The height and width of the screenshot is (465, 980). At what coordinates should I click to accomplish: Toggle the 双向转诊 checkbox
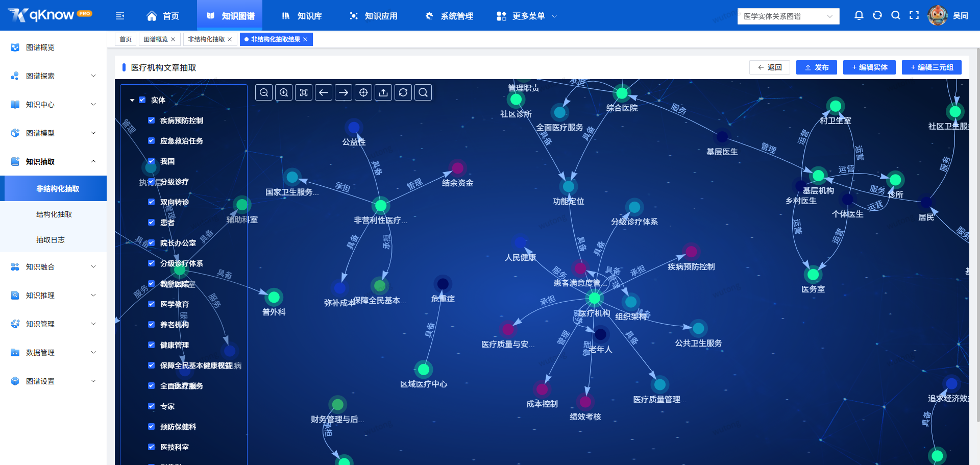click(x=152, y=202)
